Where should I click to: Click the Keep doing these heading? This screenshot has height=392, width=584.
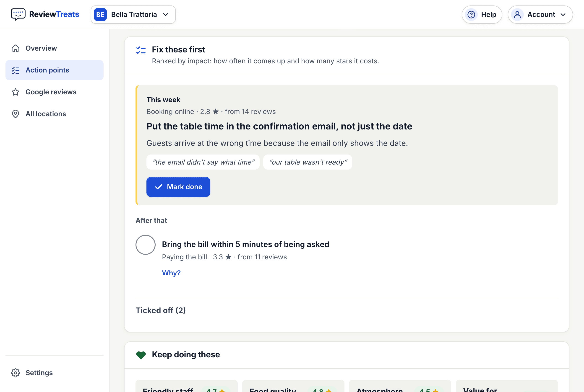coord(186,354)
